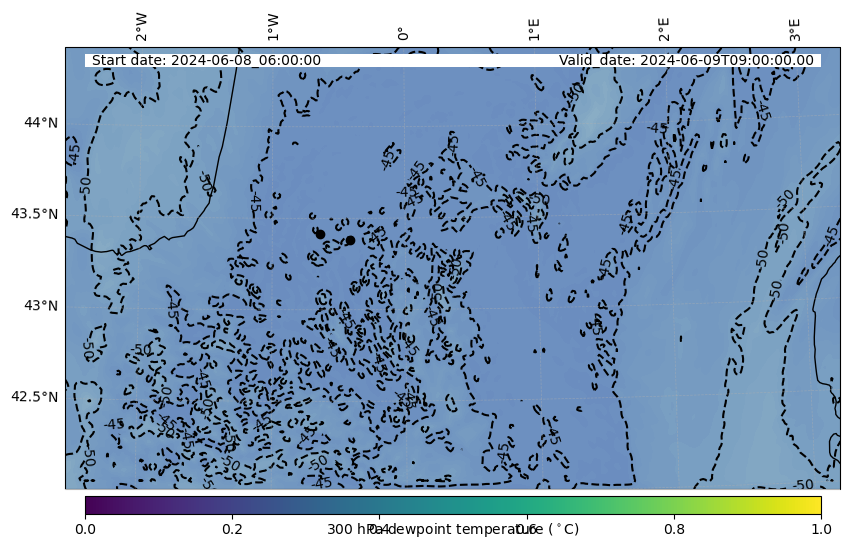This screenshot has height=557, width=850.
Task: Select the 2°E longitude tick label
Action: tap(664, 29)
